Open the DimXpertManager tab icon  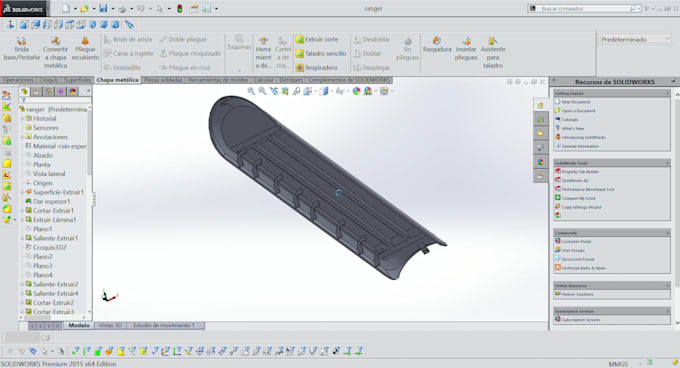click(61, 91)
